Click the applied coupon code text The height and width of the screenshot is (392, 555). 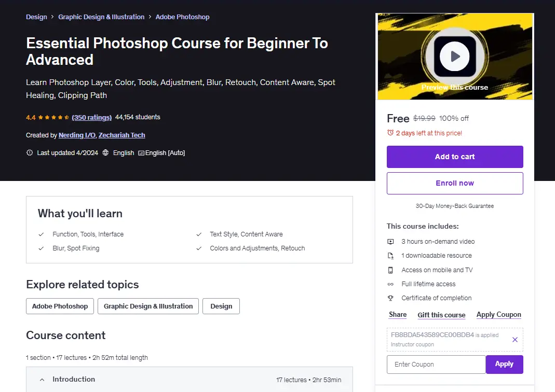click(x=432, y=335)
